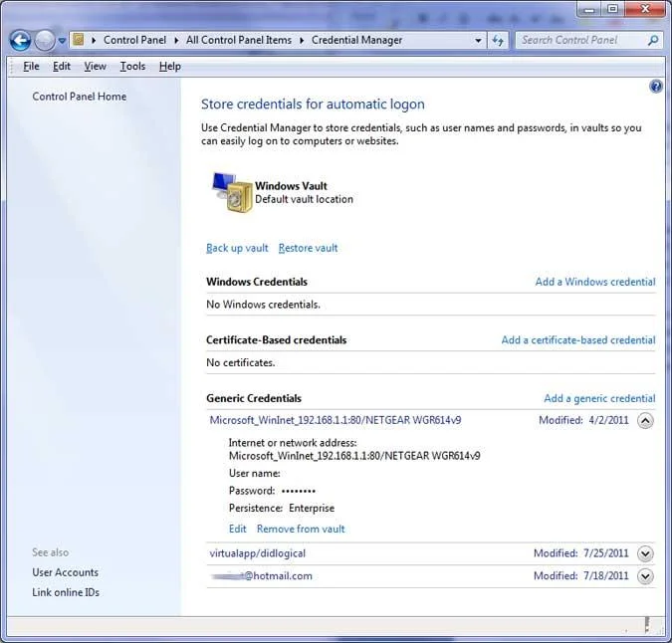Select the Microsoft_WinInet NETGEAR credential title
Screen dimensions: 672x643
point(336,420)
